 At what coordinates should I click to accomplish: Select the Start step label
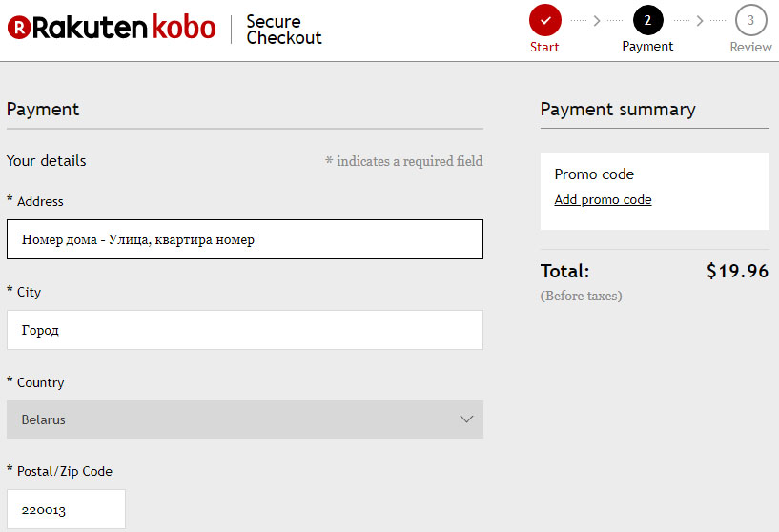click(x=545, y=47)
